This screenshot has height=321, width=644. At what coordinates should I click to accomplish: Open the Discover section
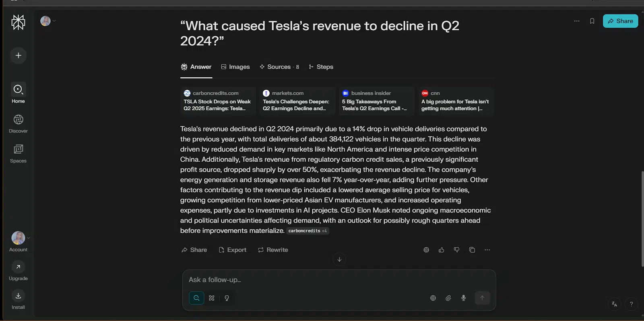[x=18, y=123]
